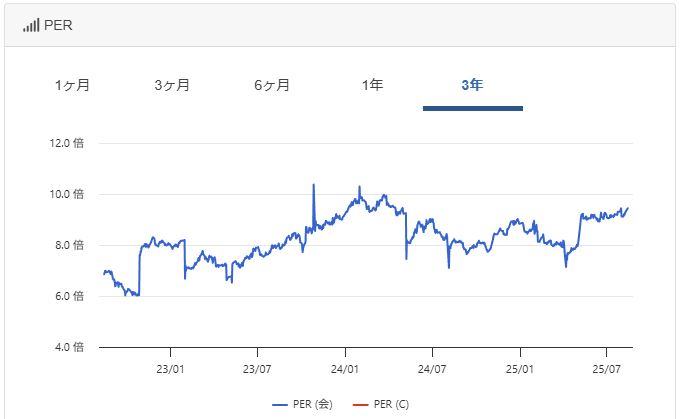Select the 1ヶ月 period tab
This screenshot has width=681, height=419.
[x=73, y=85]
